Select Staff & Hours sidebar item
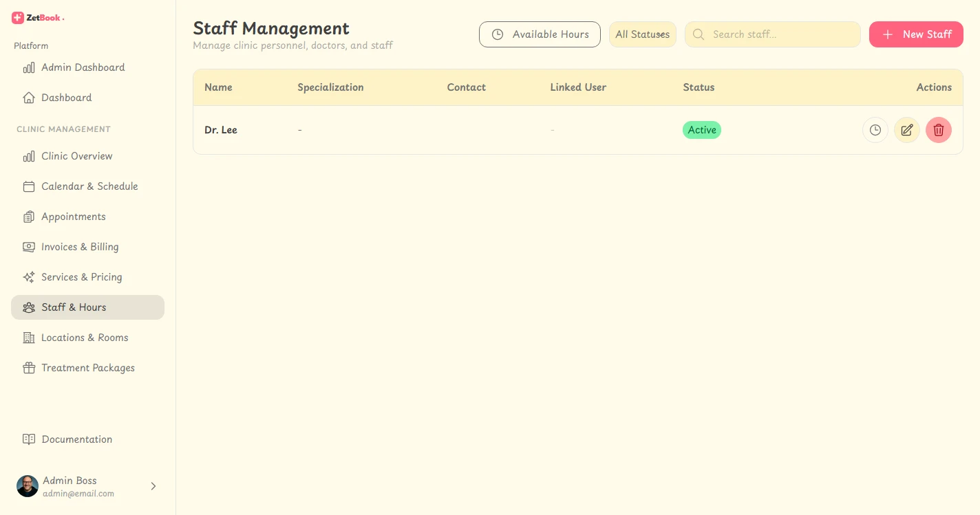Image resolution: width=980 pixels, height=515 pixels. click(x=87, y=307)
